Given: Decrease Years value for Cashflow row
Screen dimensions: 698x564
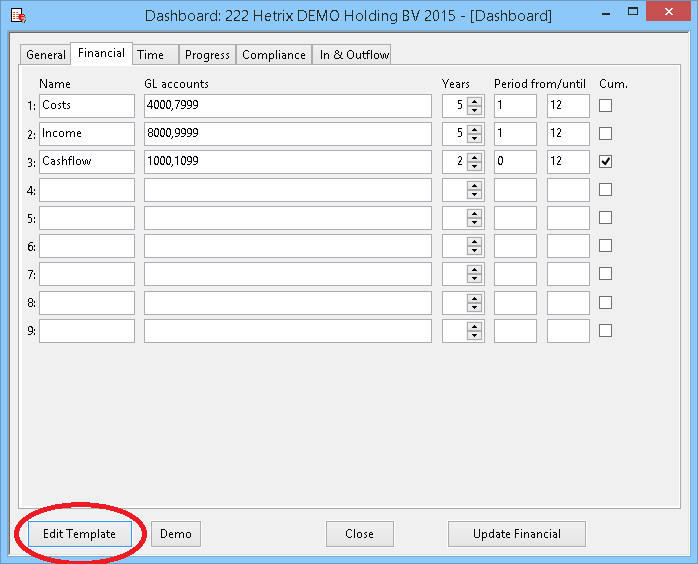Looking at the screenshot, I should tap(475, 166).
